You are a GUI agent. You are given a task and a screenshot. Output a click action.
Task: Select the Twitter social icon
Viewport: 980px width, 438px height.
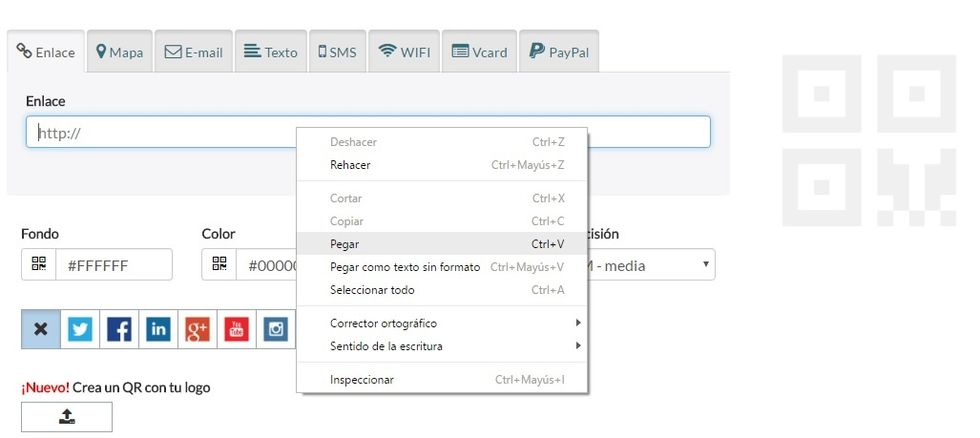(80, 330)
